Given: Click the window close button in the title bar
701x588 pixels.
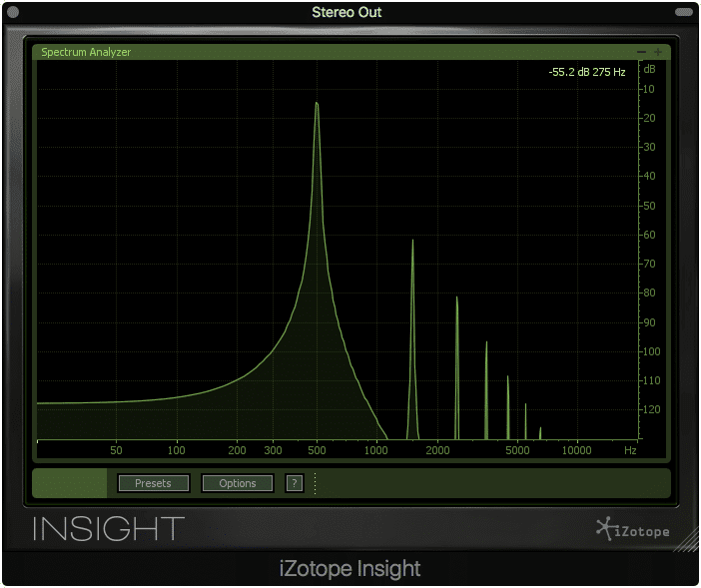Looking at the screenshot, I should click(13, 12).
